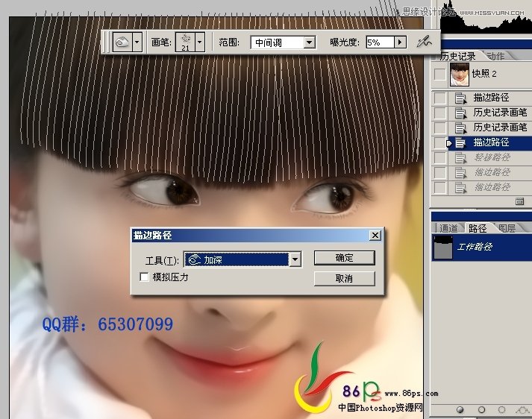Enable the 模拟压力 checkbox
The image size is (532, 419).
coord(144,277)
